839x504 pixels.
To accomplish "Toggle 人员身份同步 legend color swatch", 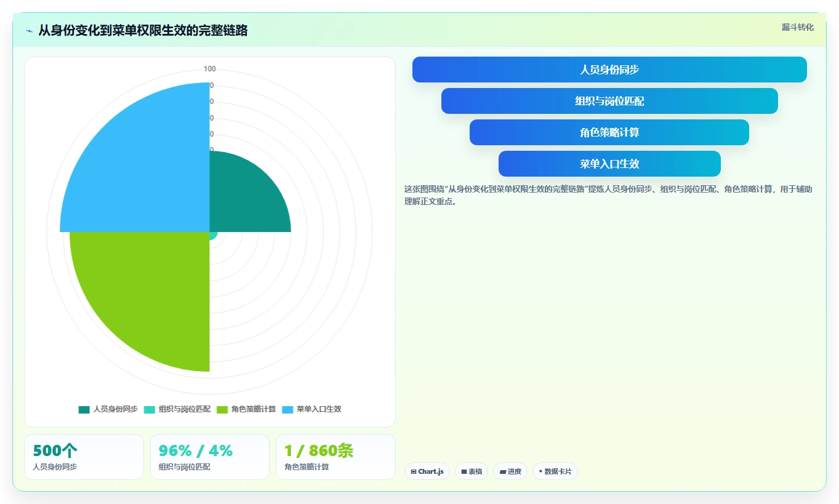I will pyautogui.click(x=84, y=409).
